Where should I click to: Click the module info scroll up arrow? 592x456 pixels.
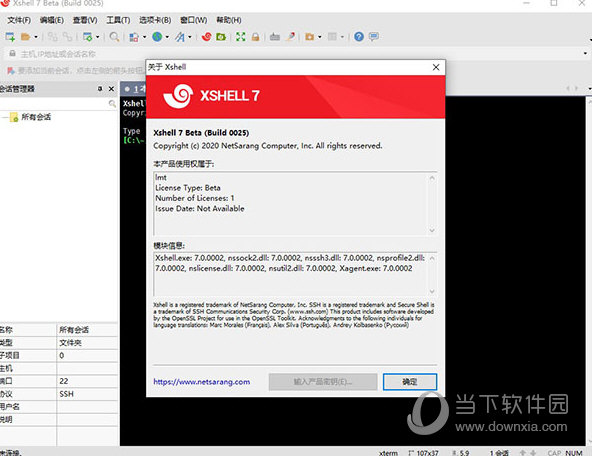tap(432, 259)
